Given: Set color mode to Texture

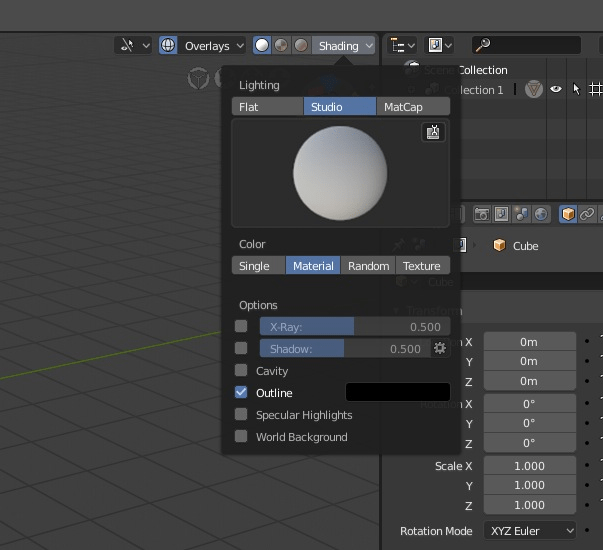Looking at the screenshot, I should (423, 265).
